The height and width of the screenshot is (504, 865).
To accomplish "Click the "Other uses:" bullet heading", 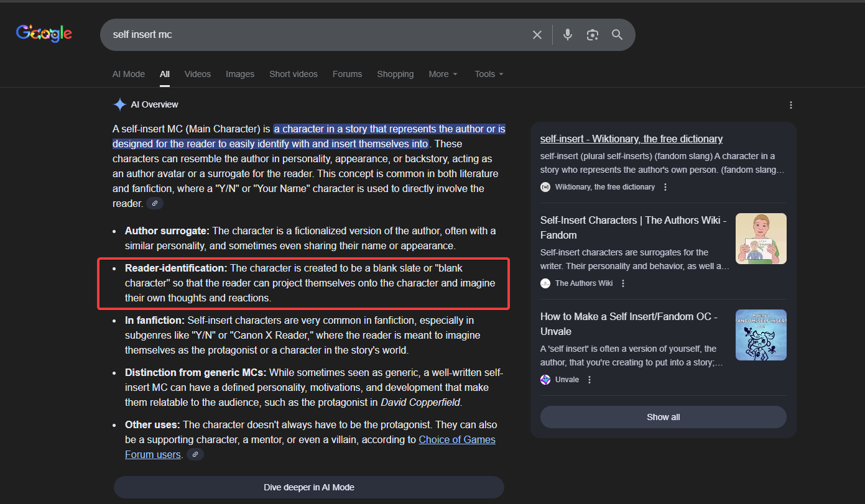I will coord(152,424).
